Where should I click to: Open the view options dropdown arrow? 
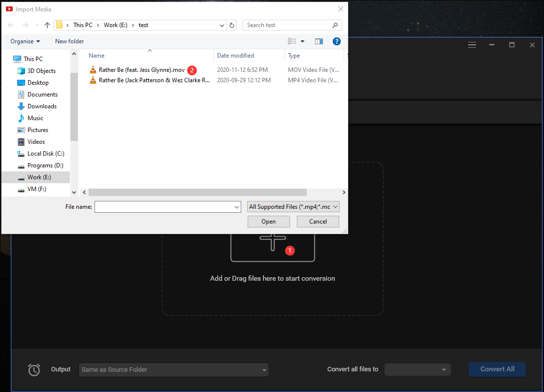point(303,41)
